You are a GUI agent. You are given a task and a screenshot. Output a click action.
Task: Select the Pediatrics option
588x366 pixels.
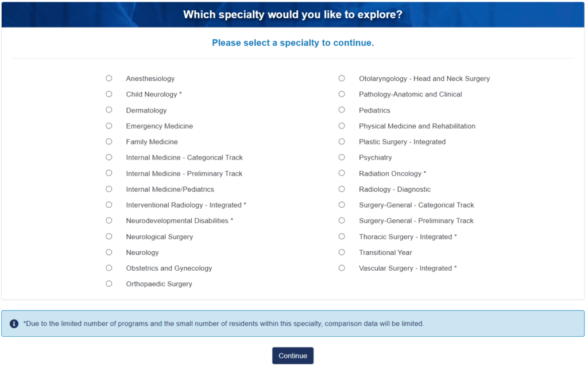pos(342,110)
